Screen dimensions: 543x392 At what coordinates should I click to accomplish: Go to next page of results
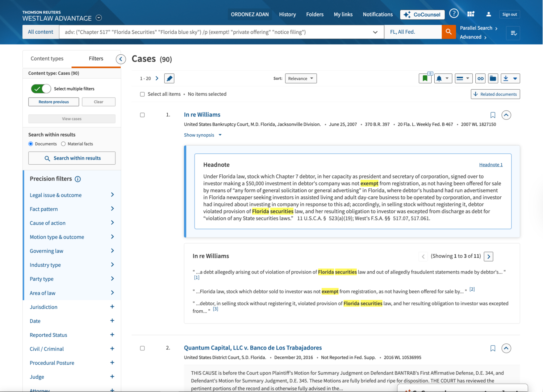(x=157, y=78)
